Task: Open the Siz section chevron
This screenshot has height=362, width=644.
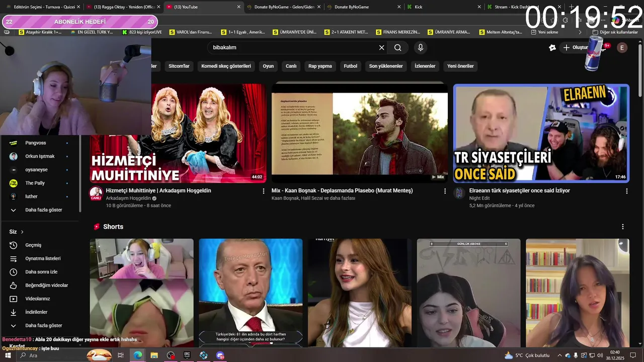Action: click(22, 232)
